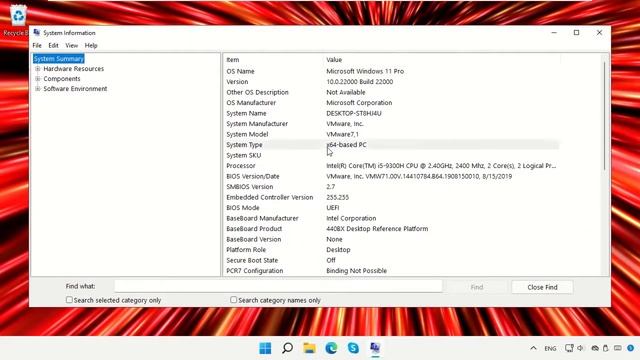Screen dimensions: 640x360
Task: Click the ENG language indicator
Action: [550, 349]
